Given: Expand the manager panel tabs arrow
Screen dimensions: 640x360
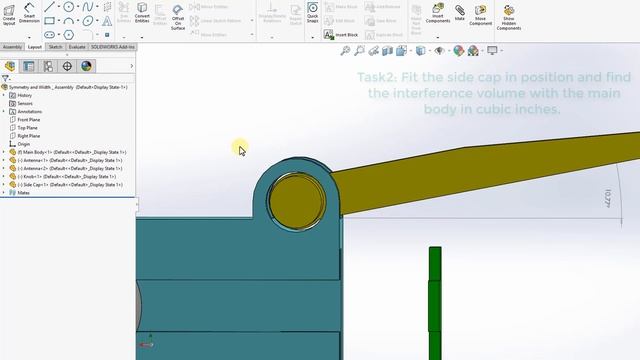Looking at the screenshot, I should click(131, 66).
